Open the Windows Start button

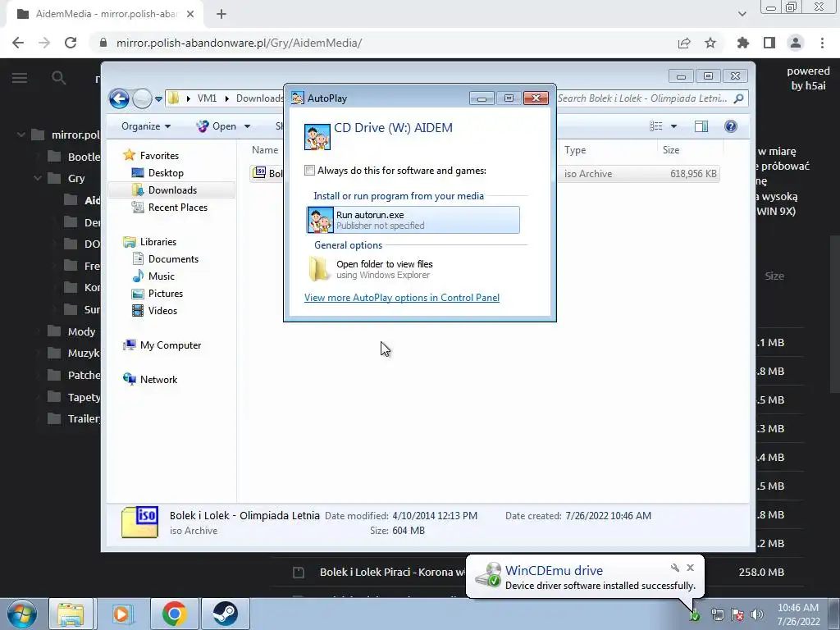click(22, 614)
